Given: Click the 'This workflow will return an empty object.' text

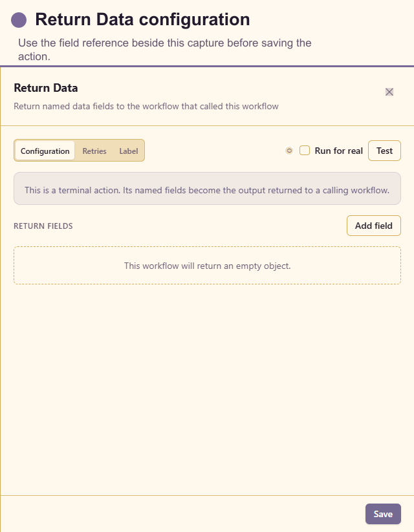Looking at the screenshot, I should 207,266.
